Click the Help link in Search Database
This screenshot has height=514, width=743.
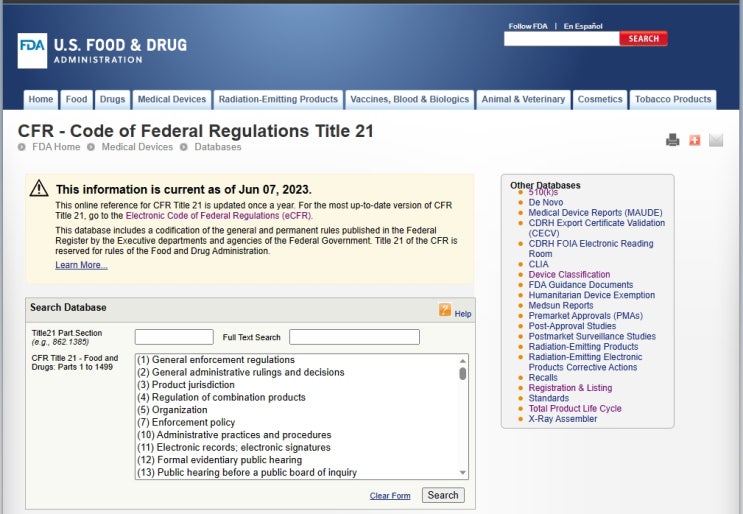(463, 314)
